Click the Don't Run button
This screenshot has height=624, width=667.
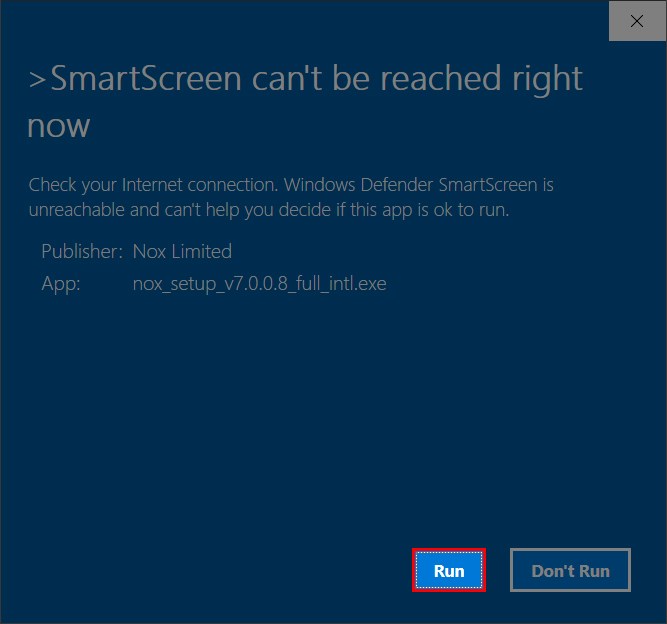tap(570, 570)
